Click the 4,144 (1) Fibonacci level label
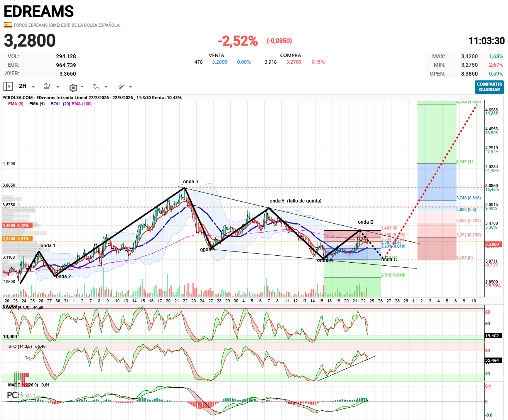The image size is (508, 420). (464, 161)
